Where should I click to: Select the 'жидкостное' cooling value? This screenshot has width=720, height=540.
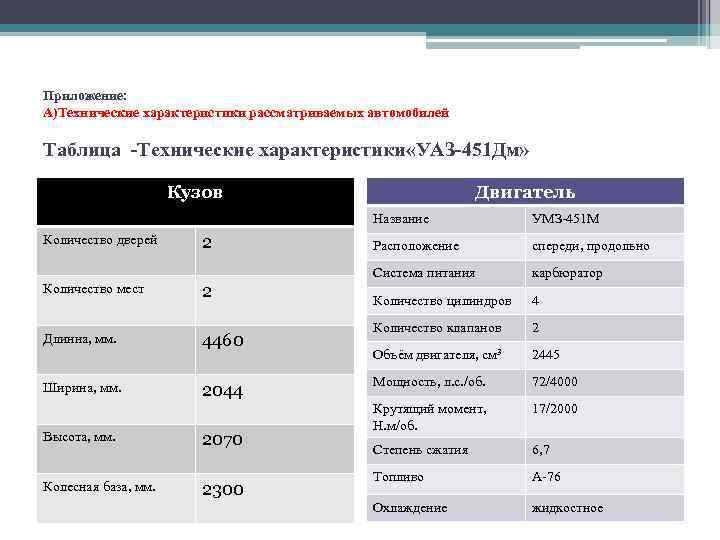pos(567,508)
